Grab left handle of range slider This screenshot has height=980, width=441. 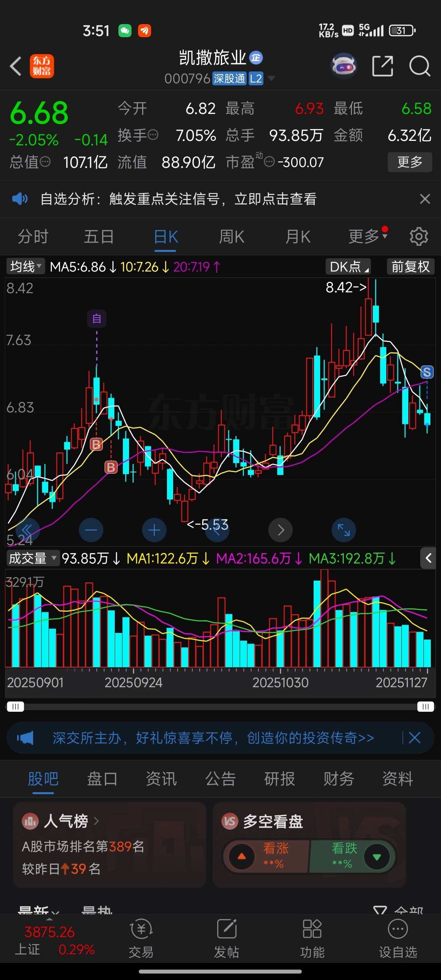click(15, 707)
